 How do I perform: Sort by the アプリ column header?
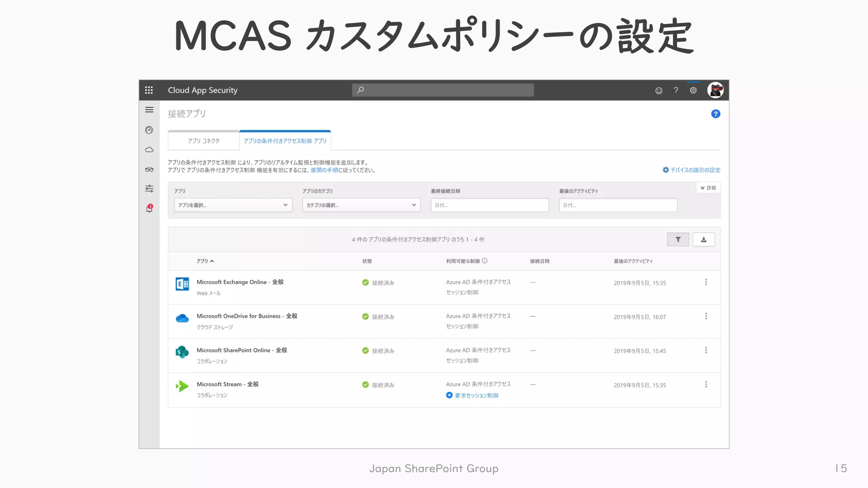point(205,261)
